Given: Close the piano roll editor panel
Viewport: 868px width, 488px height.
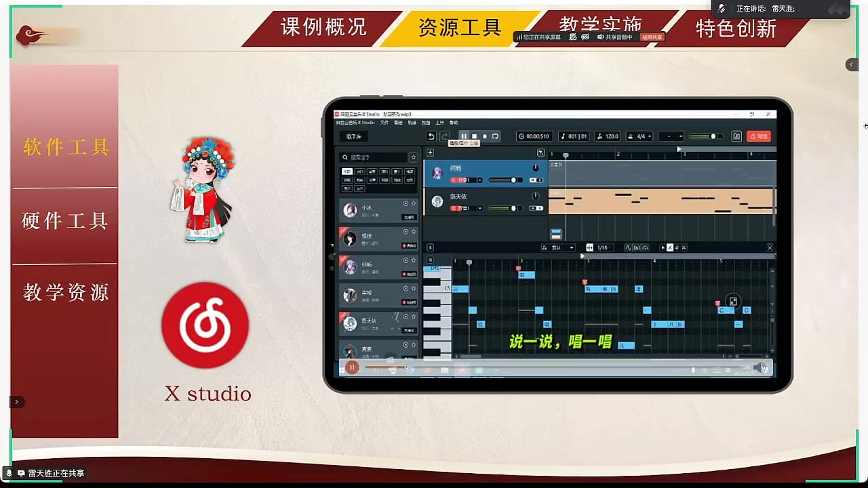Looking at the screenshot, I should point(770,248).
